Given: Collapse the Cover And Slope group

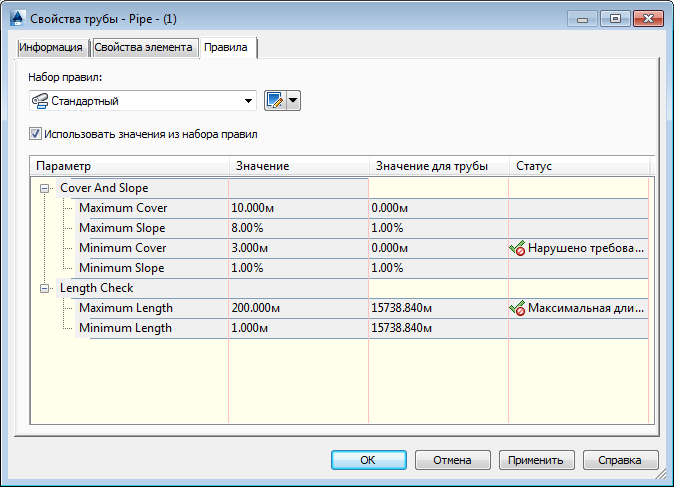Looking at the screenshot, I should coord(44,188).
